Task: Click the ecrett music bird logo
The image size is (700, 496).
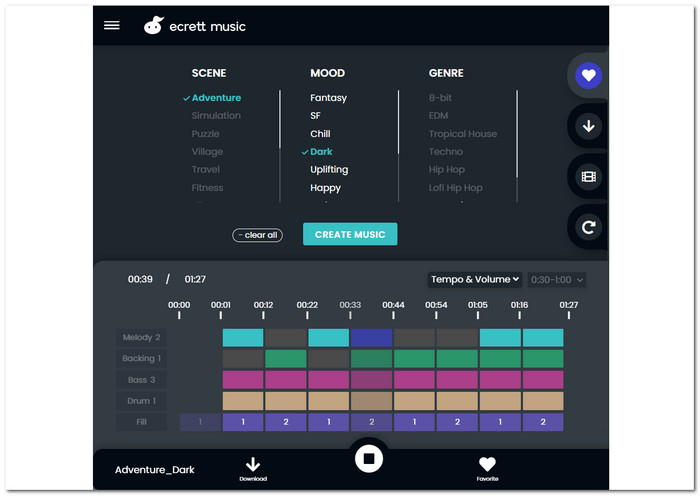Action: click(154, 26)
